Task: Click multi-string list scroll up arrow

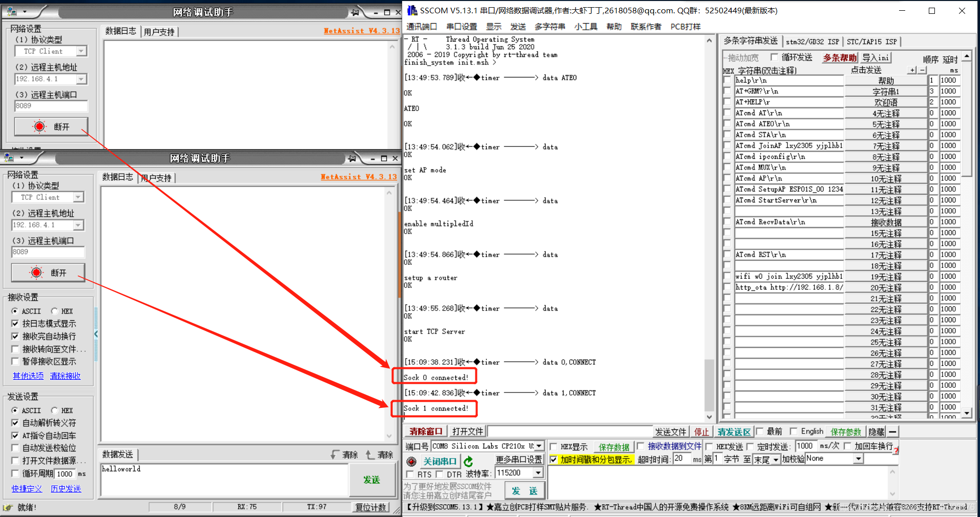Action: click(x=967, y=55)
